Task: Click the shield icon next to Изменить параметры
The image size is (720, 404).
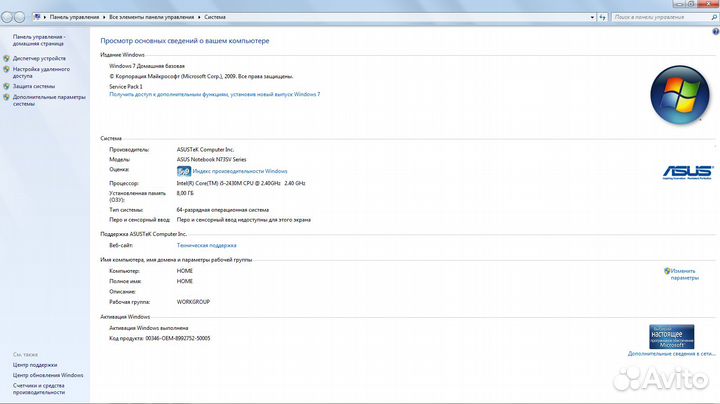Action: coord(666,271)
